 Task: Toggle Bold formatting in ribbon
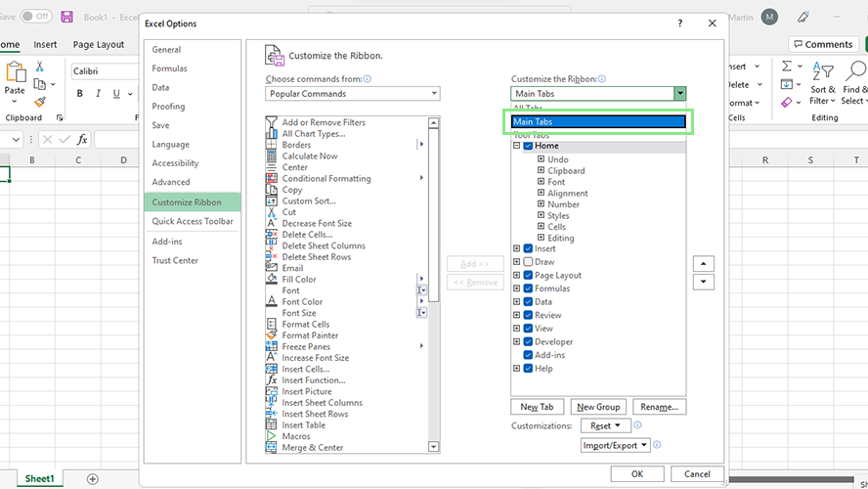pos(80,94)
